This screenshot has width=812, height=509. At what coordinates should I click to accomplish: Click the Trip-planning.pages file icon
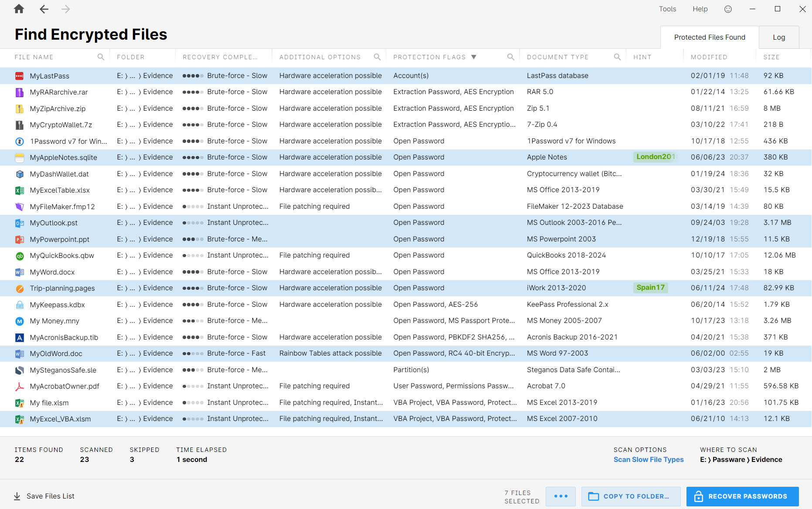pos(20,288)
